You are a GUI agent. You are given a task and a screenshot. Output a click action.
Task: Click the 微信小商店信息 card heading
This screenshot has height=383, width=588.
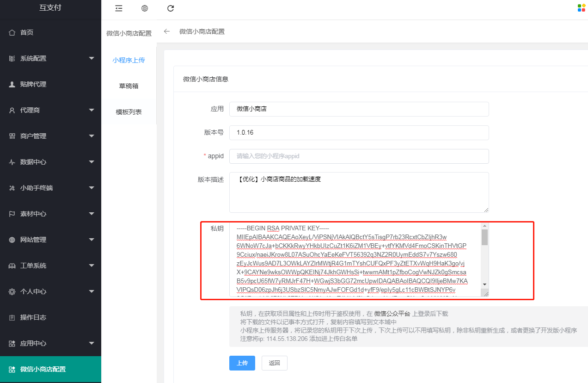206,79
